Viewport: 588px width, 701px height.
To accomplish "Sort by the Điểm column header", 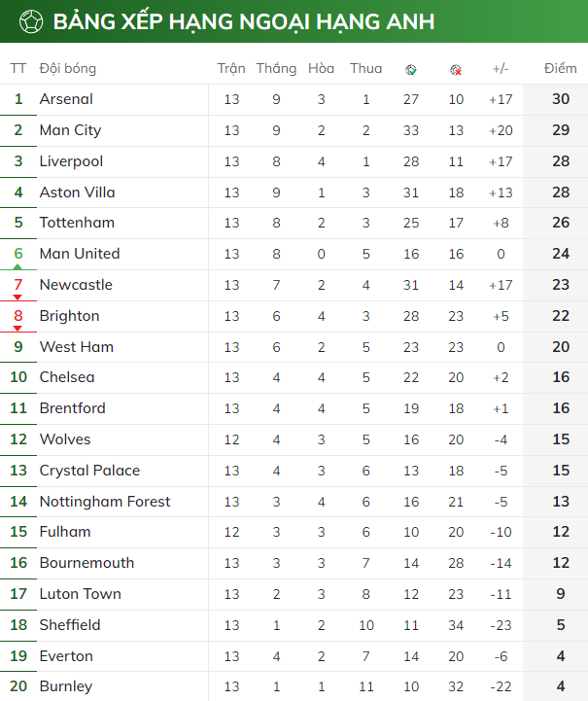I will click(560, 68).
